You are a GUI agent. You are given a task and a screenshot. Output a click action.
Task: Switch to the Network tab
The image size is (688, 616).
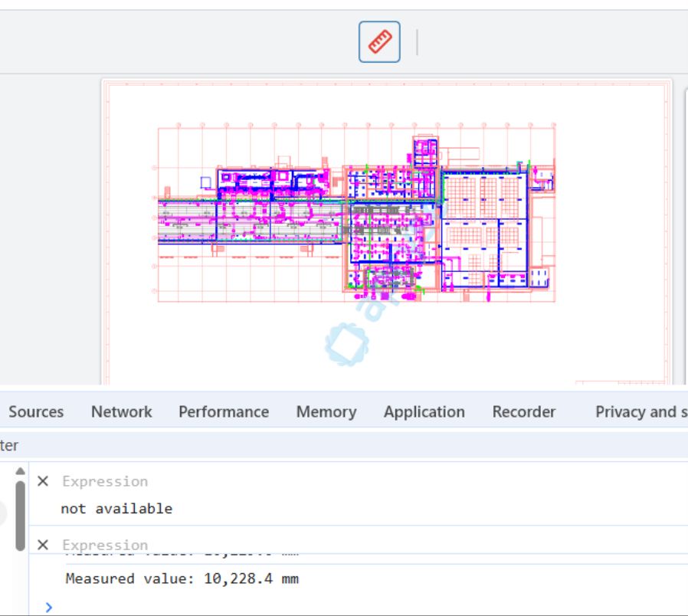[x=122, y=411]
